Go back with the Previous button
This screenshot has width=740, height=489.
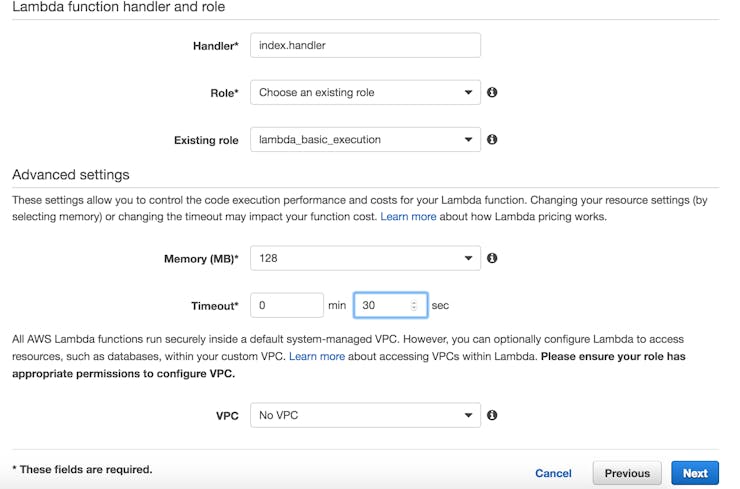(x=627, y=473)
